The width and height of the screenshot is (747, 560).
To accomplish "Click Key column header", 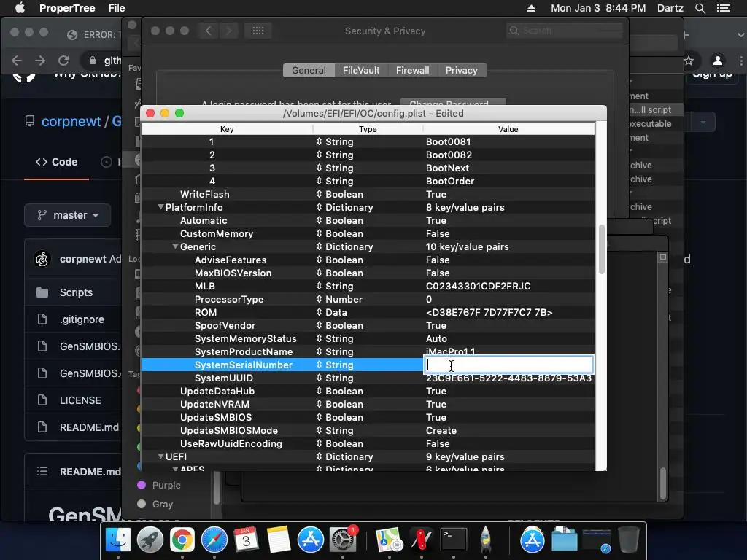I will click(x=227, y=129).
